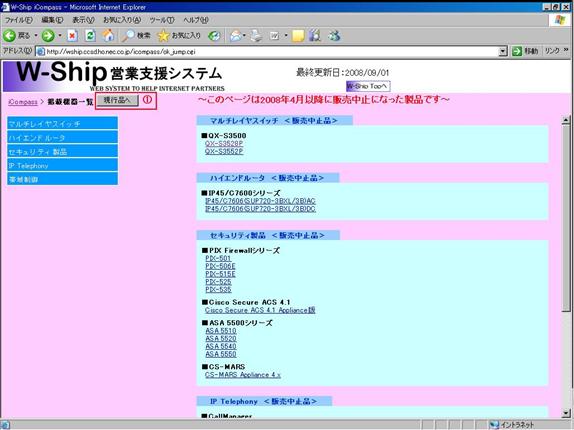
Task: Open the ASA 5540 link
Action: [x=221, y=346]
